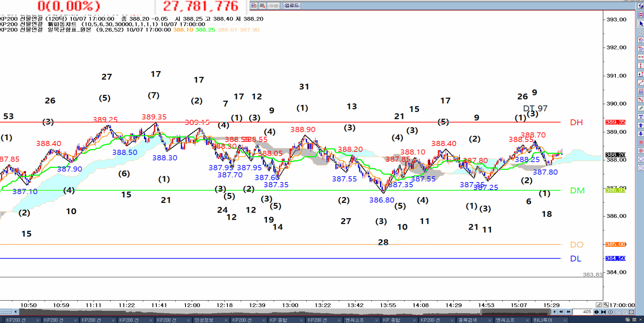644x323 pixels.
Task: Click the magnifier icon beside the 17:00:00 time
Action: pyautogui.click(x=606, y=305)
